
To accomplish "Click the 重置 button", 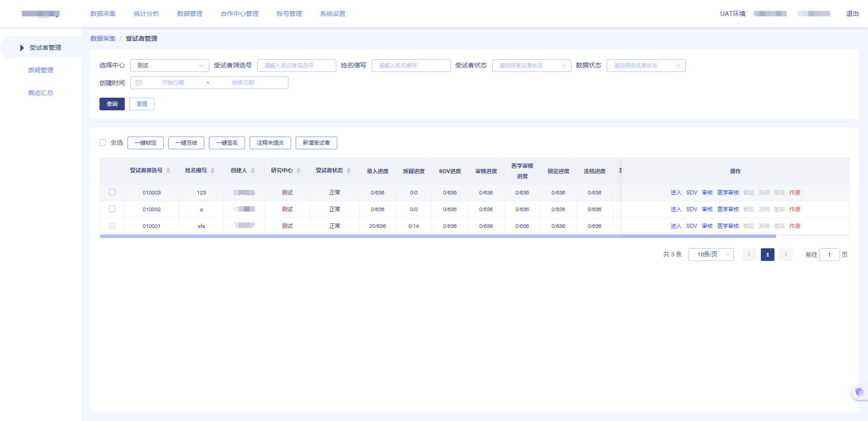I will (x=142, y=104).
